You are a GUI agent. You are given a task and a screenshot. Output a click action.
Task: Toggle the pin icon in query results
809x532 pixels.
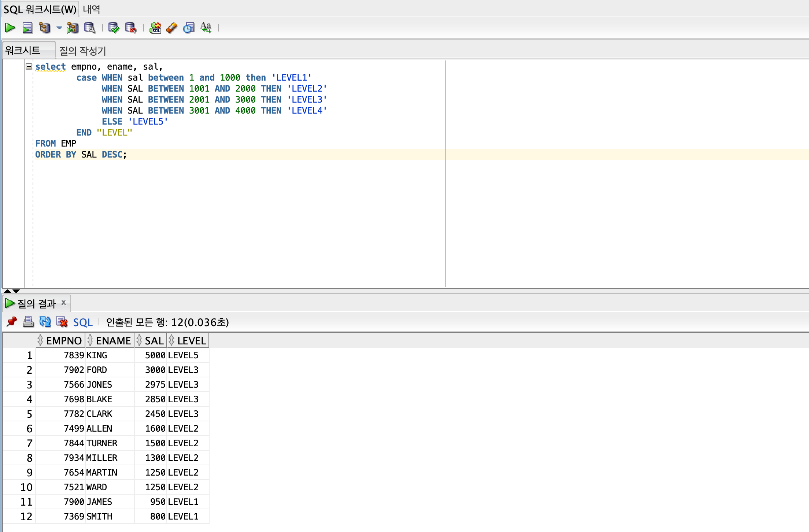pyautogui.click(x=12, y=322)
